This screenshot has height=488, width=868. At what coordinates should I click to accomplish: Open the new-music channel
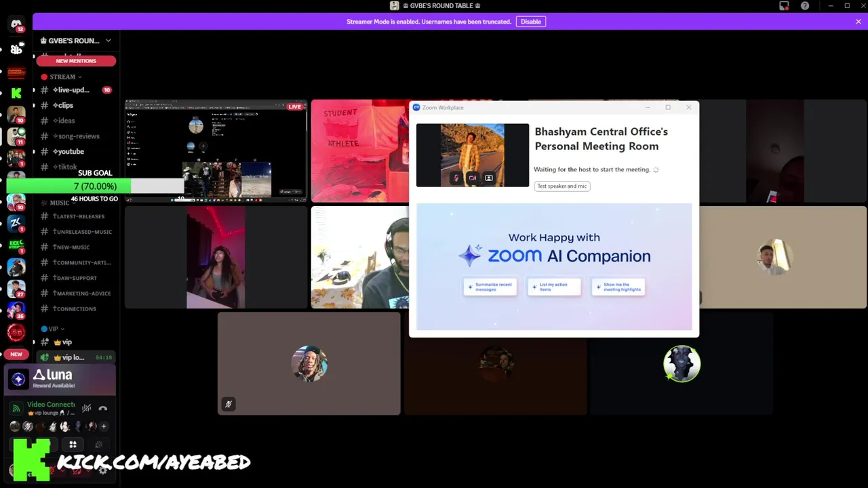(x=76, y=247)
